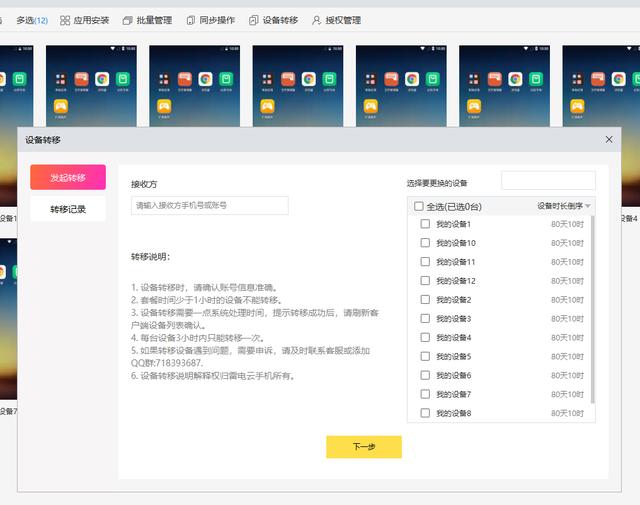Click the 80天10时 value for 我的设备6
The image size is (640, 505).
tap(567, 375)
